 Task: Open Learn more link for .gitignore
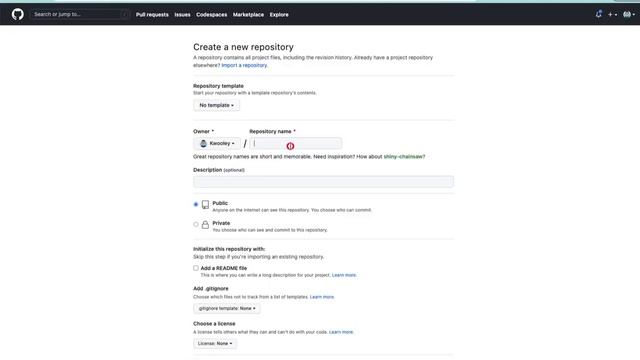click(x=322, y=297)
